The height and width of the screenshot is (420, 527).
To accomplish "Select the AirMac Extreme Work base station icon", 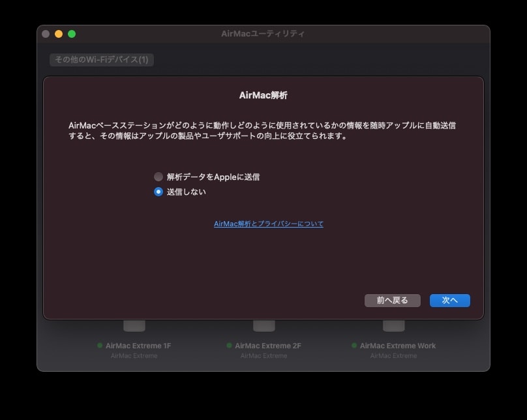I will click(393, 325).
